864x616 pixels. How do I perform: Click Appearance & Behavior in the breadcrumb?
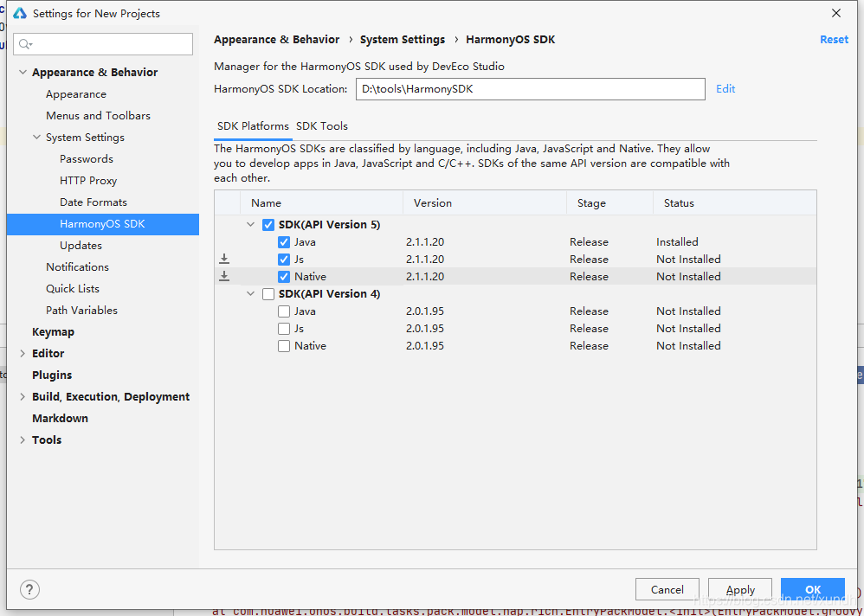277,40
